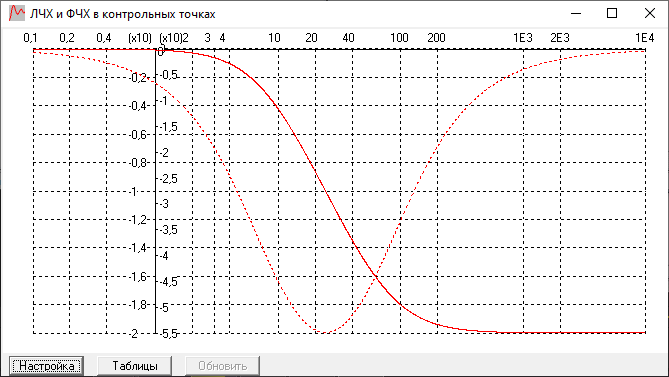Click the left axis value '-0,6'
This screenshot has width=669, height=377.
(139, 135)
